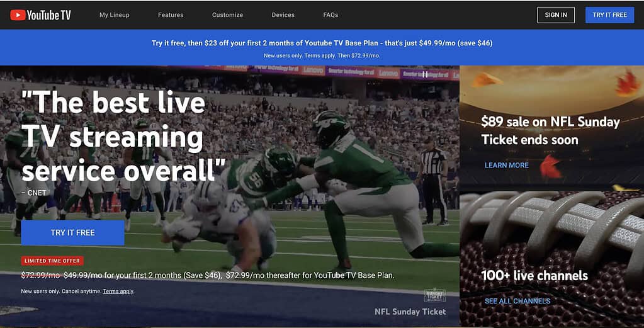Viewport: 644px width, 328px height.
Task: Click the blue promo banner offer text
Action: click(322, 43)
